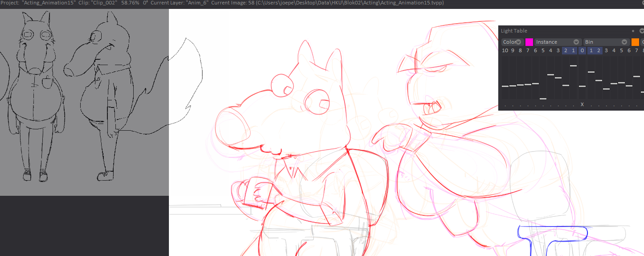Enable next frame 4 right of frame 0
644x256 pixels.
pyautogui.click(x=614, y=50)
